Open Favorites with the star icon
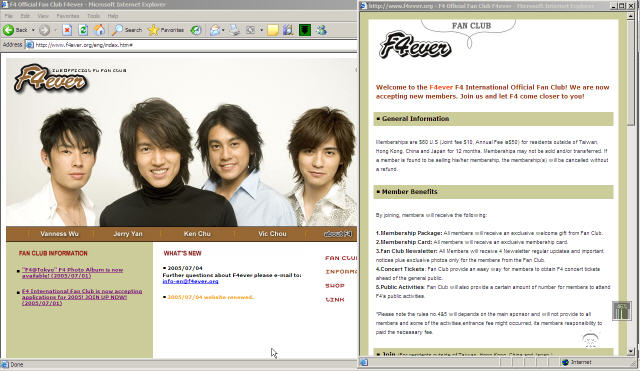Viewport: 640px width, 371px height. (166, 30)
